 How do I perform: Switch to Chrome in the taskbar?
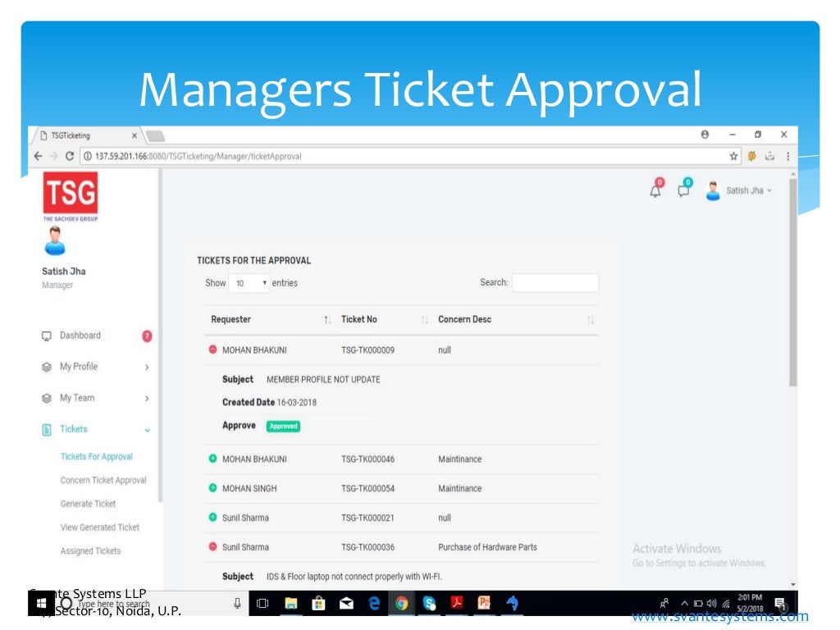coord(402,604)
